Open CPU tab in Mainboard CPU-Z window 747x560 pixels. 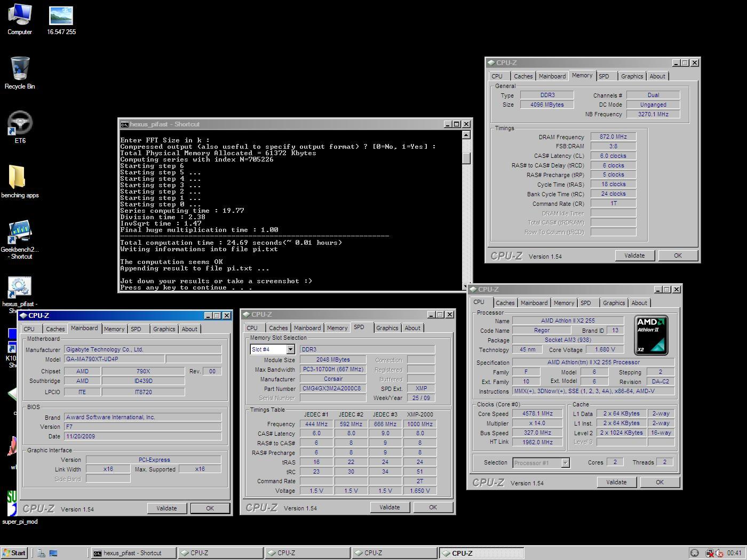(x=29, y=329)
